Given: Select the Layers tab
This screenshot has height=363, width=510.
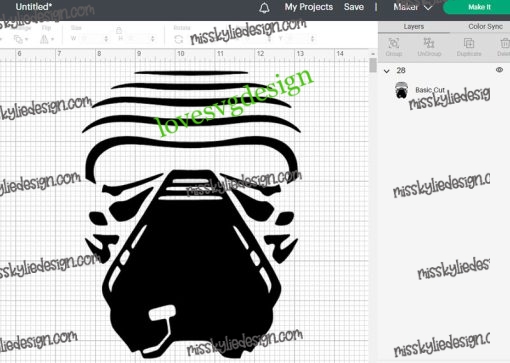Looking at the screenshot, I should coord(414,27).
